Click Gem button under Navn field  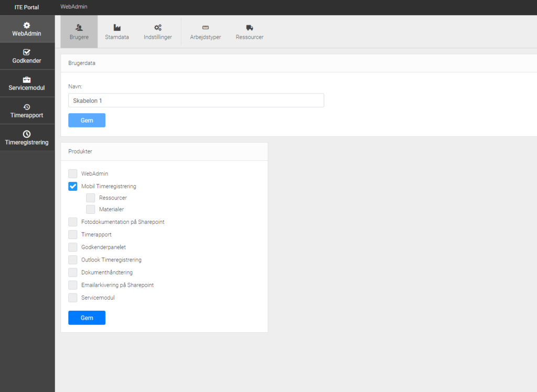pos(87,120)
